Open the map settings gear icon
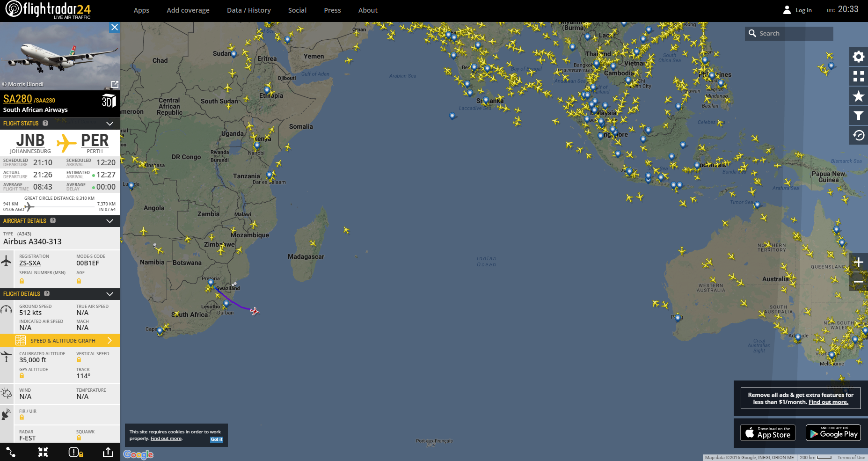This screenshot has width=868, height=461. [858, 57]
